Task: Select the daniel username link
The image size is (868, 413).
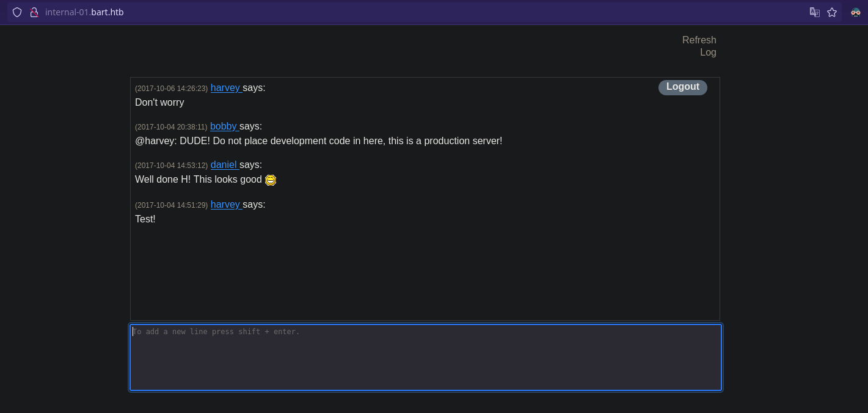Action: (224, 165)
